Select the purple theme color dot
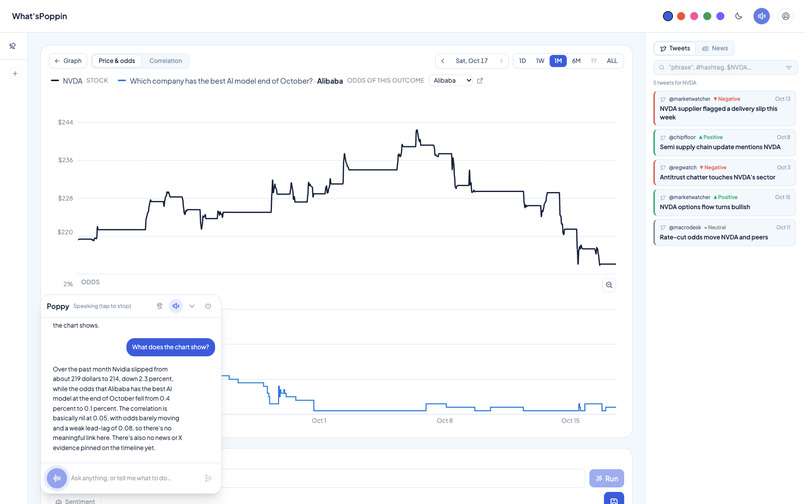The image size is (806, 504). pyautogui.click(x=720, y=16)
